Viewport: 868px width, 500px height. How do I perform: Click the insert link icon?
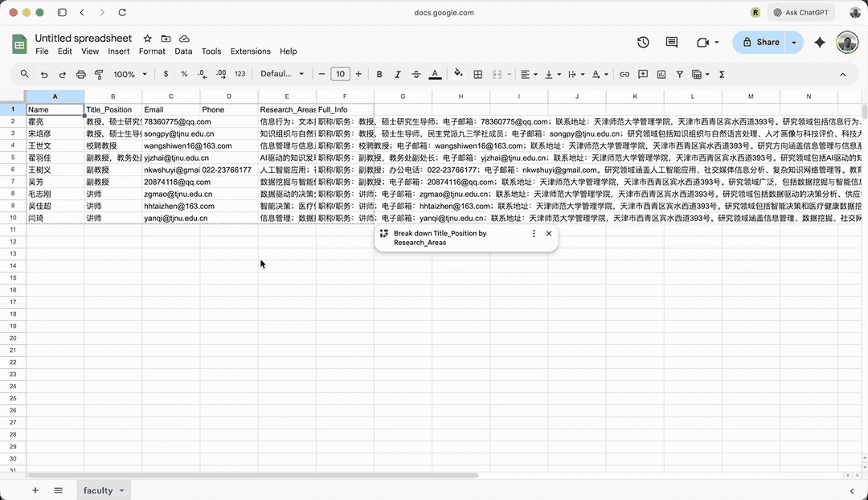click(x=624, y=74)
